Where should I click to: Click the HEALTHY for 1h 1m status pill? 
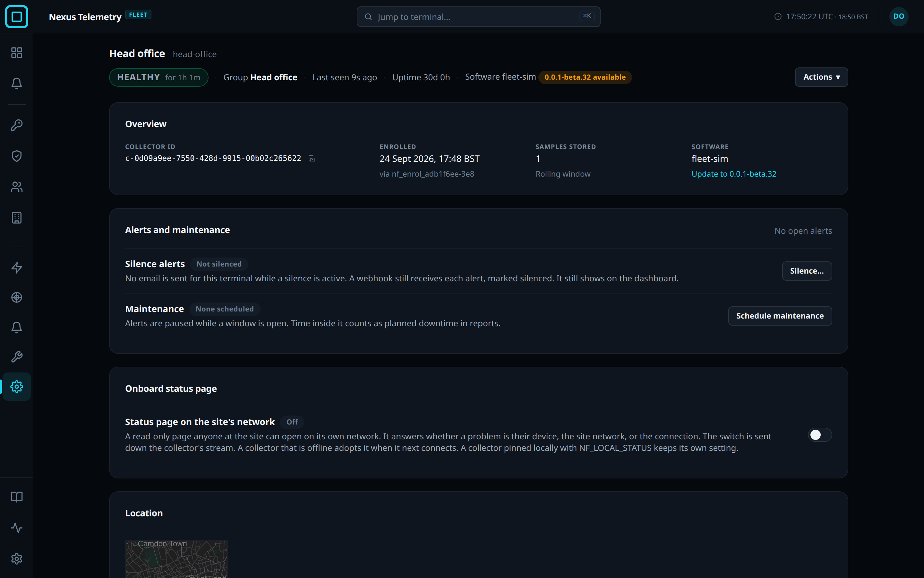159,77
